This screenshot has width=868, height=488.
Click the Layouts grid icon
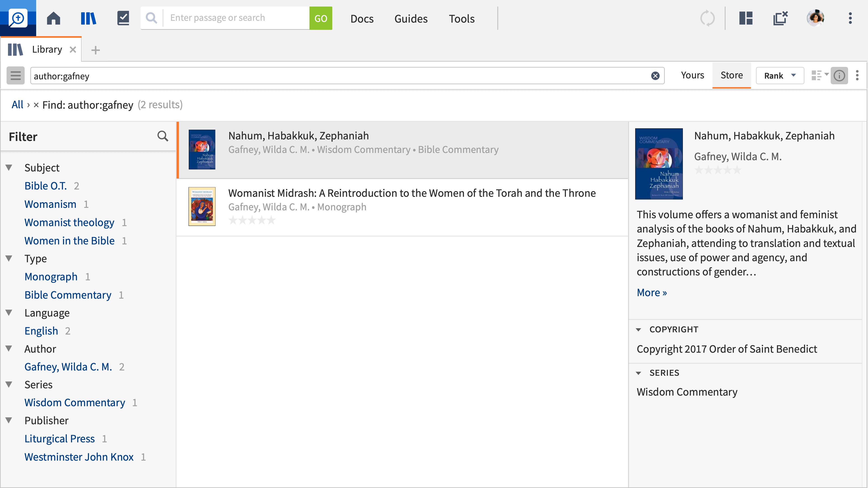(746, 18)
